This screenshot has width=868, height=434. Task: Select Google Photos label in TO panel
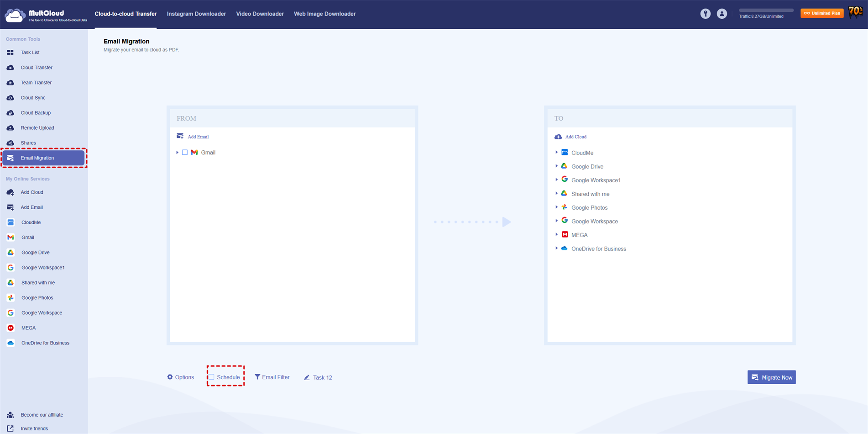tap(590, 208)
